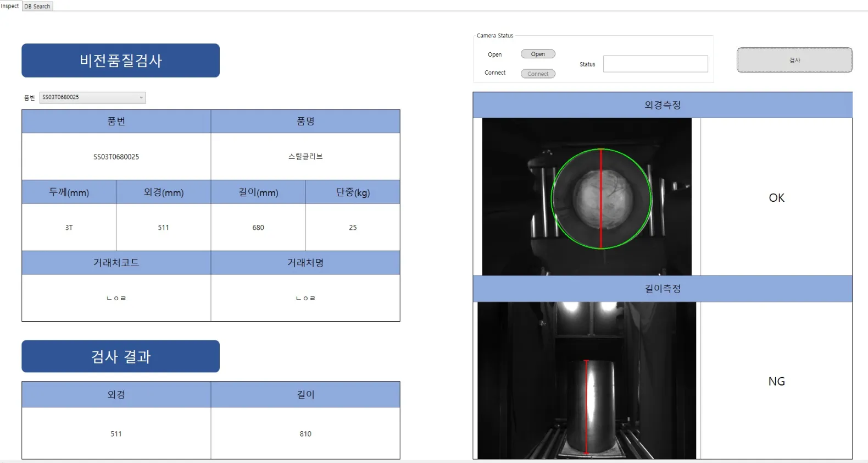Click the inspection result length value 810
This screenshot has width=868, height=463.
[305, 433]
